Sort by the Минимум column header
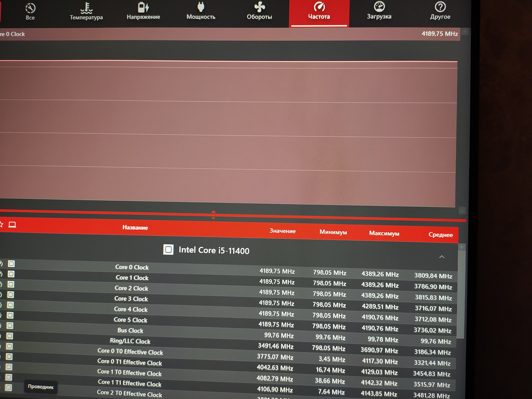 [333, 232]
